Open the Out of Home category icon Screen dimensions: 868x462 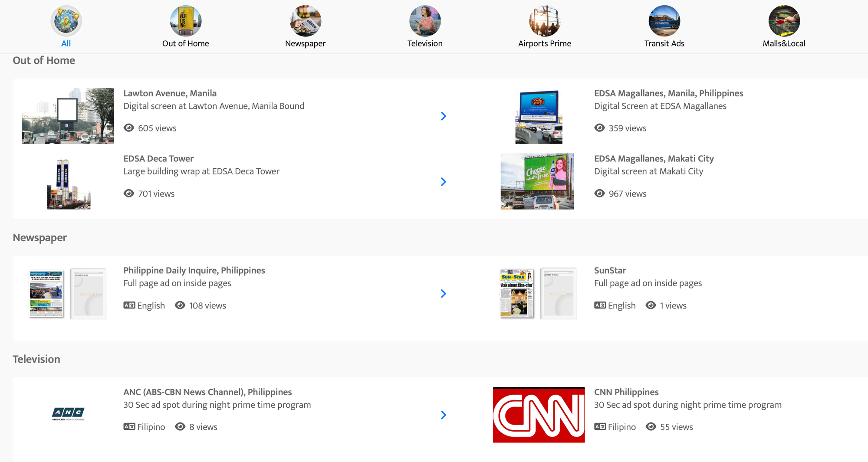tap(186, 21)
